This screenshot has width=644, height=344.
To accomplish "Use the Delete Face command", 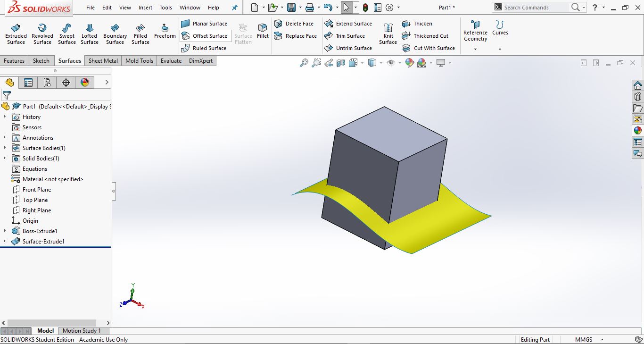I will tap(294, 24).
